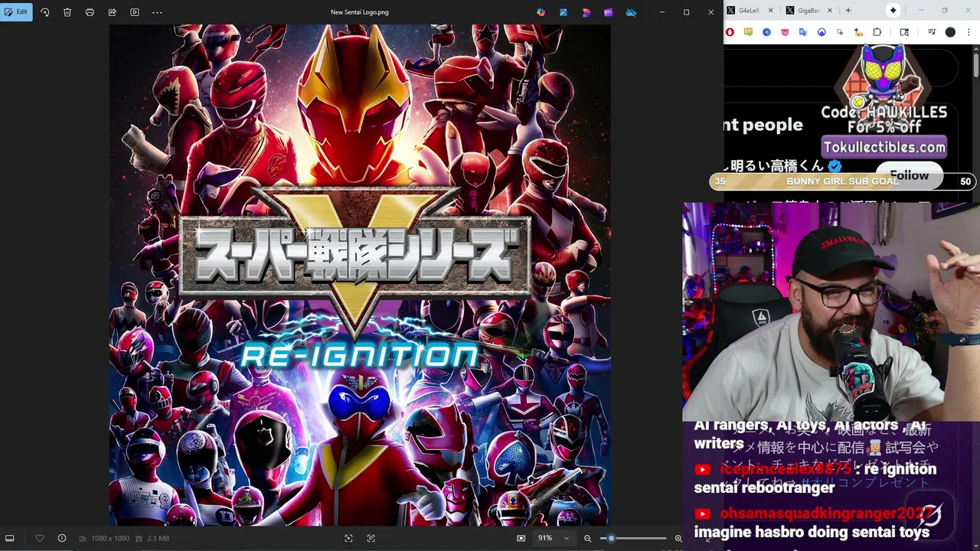The width and height of the screenshot is (980, 551).
Task: Open the browser three-dot menu
Action: [969, 32]
